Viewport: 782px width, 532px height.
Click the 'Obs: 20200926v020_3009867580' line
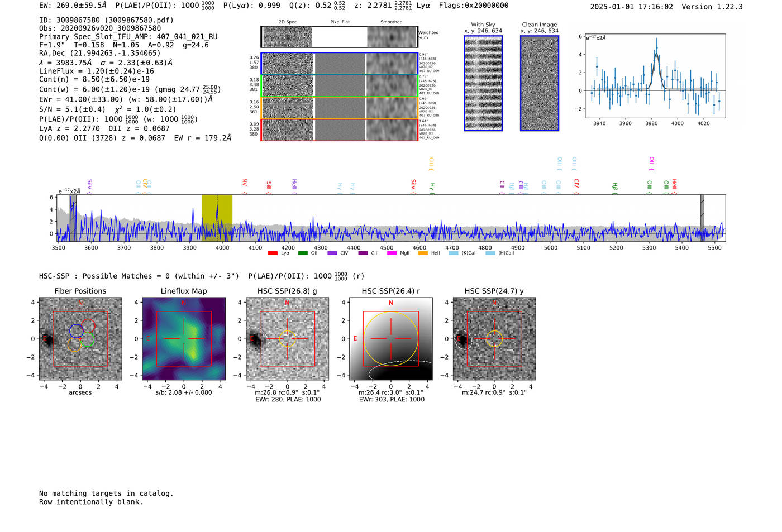click(x=100, y=28)
